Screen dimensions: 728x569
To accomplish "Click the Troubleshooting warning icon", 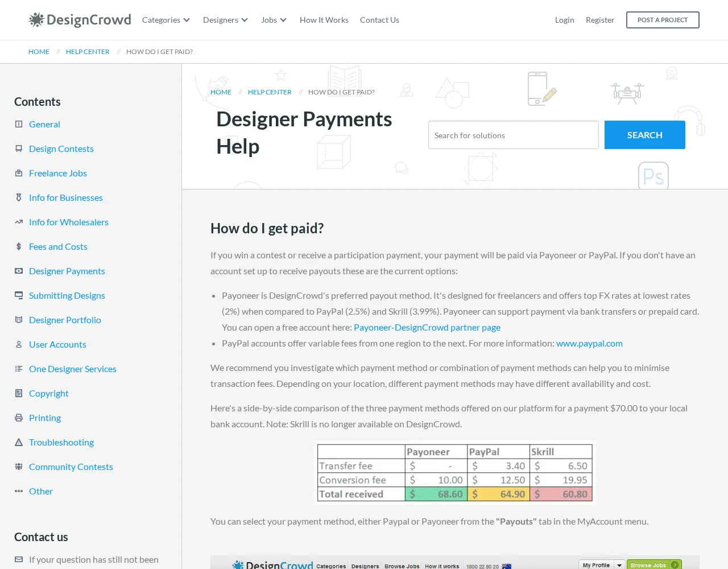I will [19, 442].
